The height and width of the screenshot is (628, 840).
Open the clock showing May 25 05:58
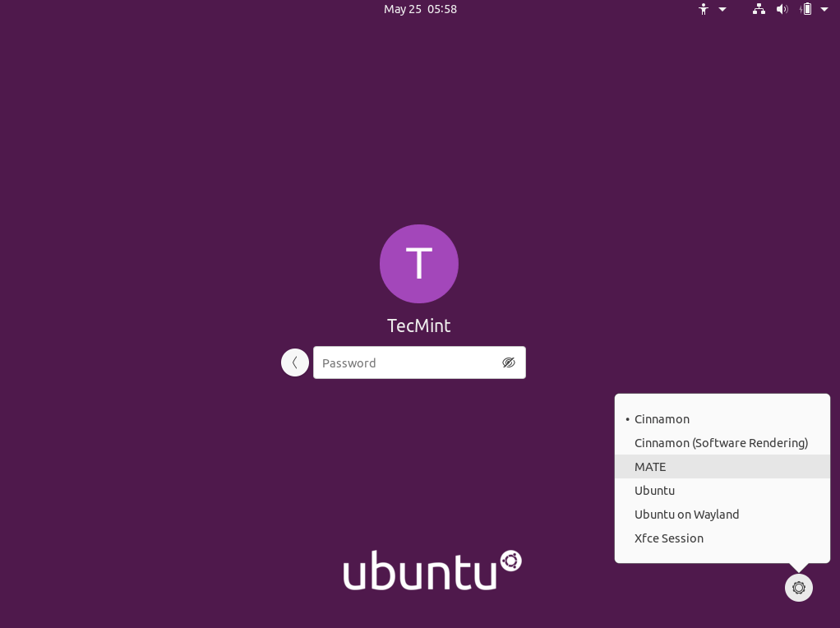(420, 9)
